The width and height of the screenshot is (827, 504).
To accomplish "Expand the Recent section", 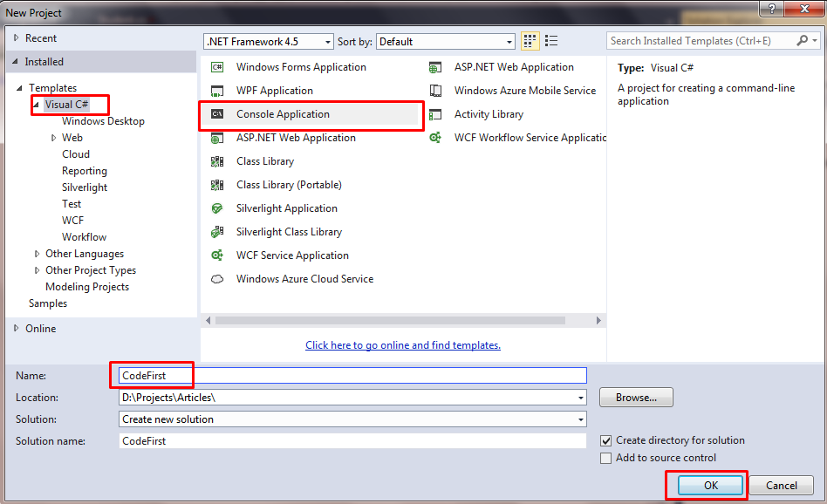I will coord(16,38).
